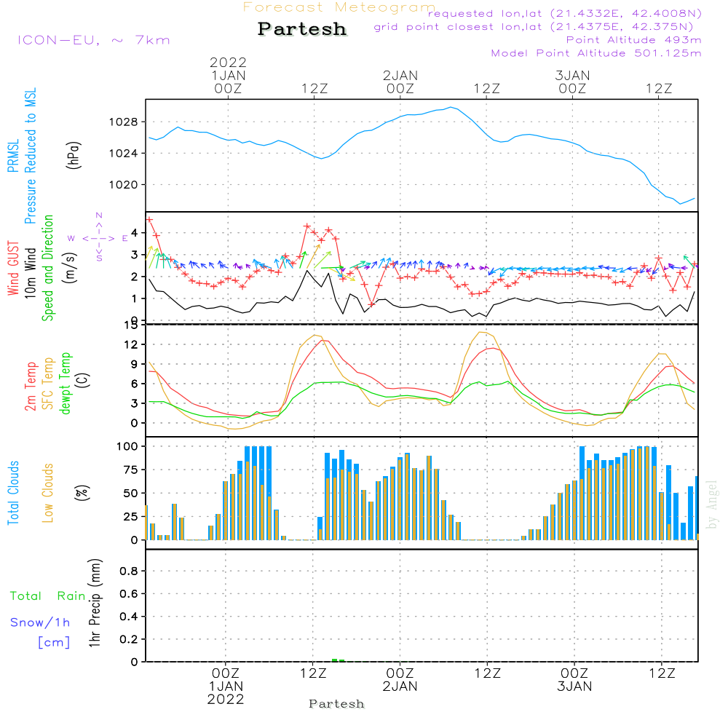Click the 'Speed and Direction' green label

pos(47,268)
